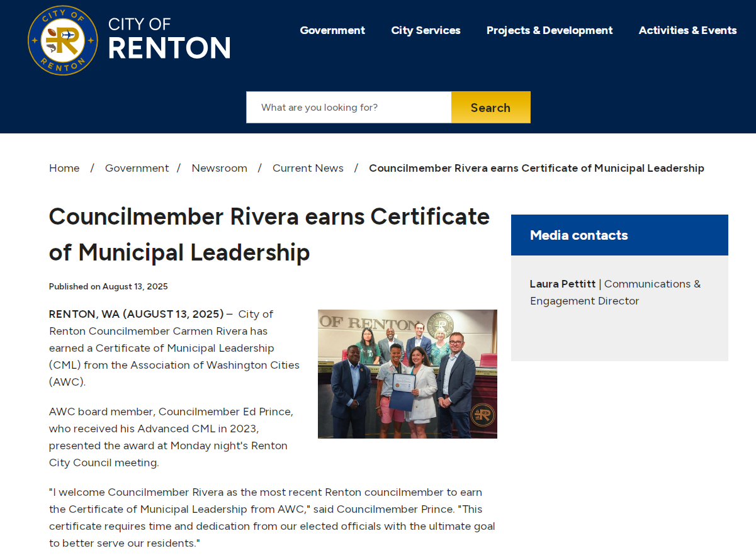Click the City of Renton seal logo

63,40
